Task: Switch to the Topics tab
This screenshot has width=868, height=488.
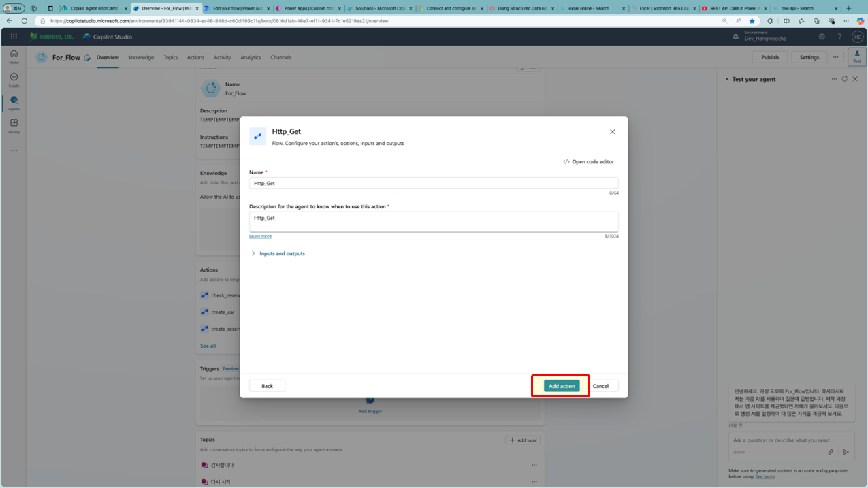Action: click(x=170, y=57)
